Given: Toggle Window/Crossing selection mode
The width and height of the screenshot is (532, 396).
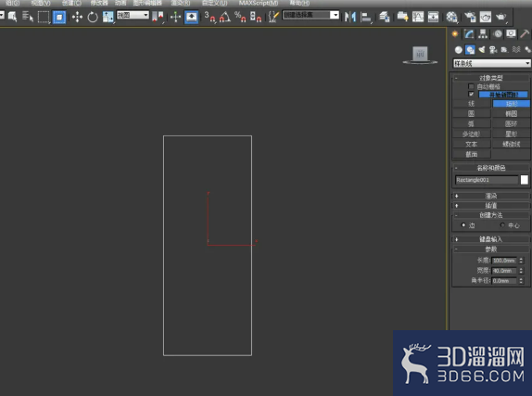Looking at the screenshot, I should coord(59,17).
